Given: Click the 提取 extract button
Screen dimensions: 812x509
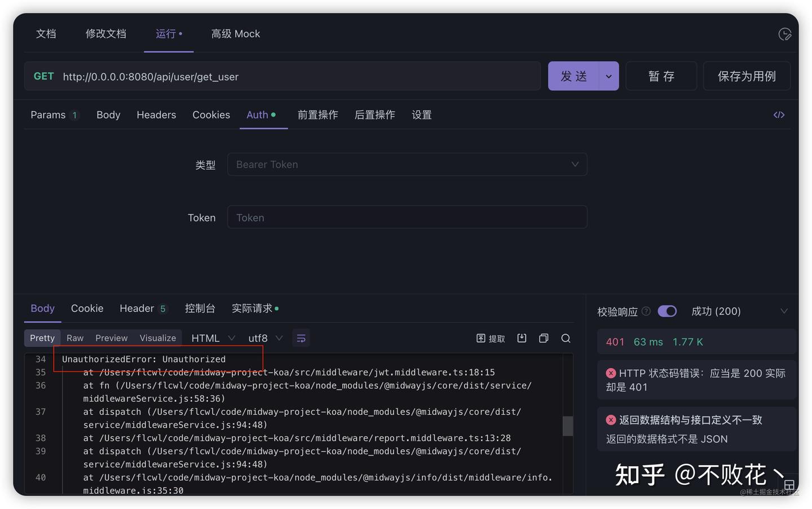Looking at the screenshot, I should pyautogui.click(x=491, y=338).
